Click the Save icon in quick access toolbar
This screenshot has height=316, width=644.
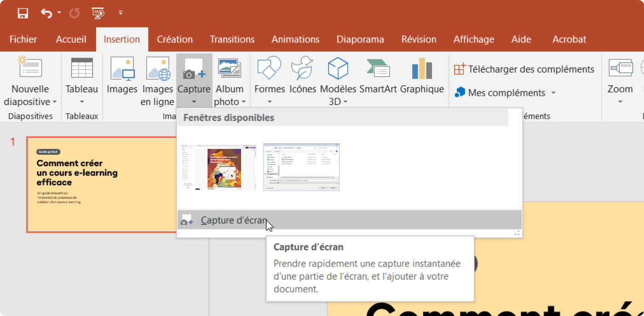click(x=23, y=13)
